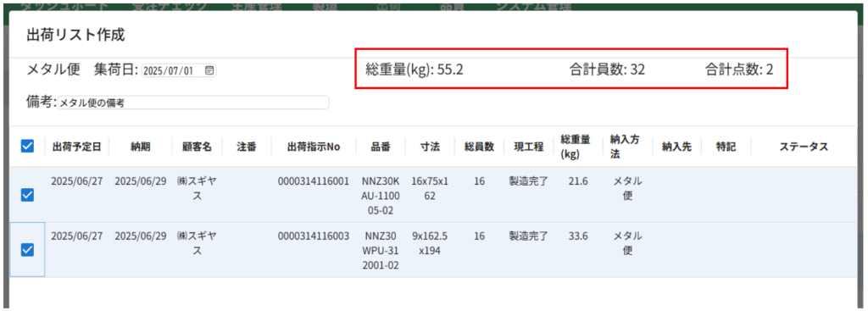Click the メタル便 label beside 集荷日
The height and width of the screenshot is (311, 868).
(53, 69)
